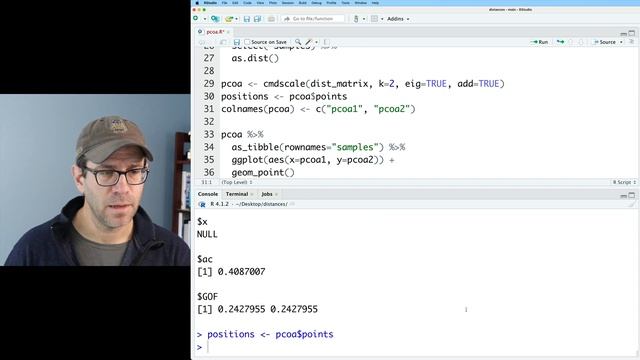The width and height of the screenshot is (640, 360).
Task: Click the document outline icon
Action: click(x=631, y=42)
